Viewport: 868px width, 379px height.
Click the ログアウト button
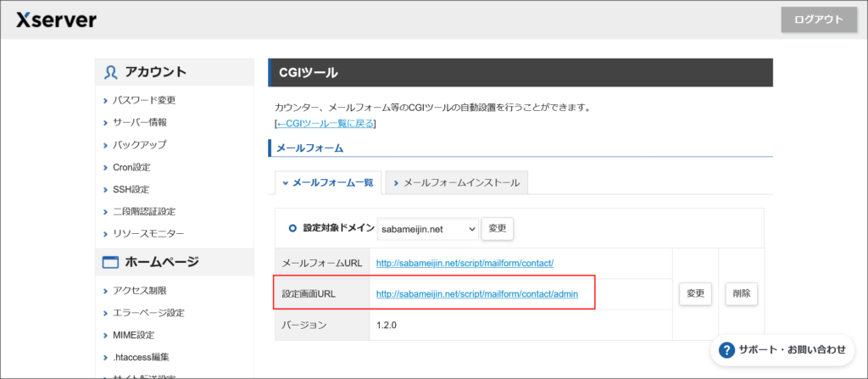click(819, 20)
